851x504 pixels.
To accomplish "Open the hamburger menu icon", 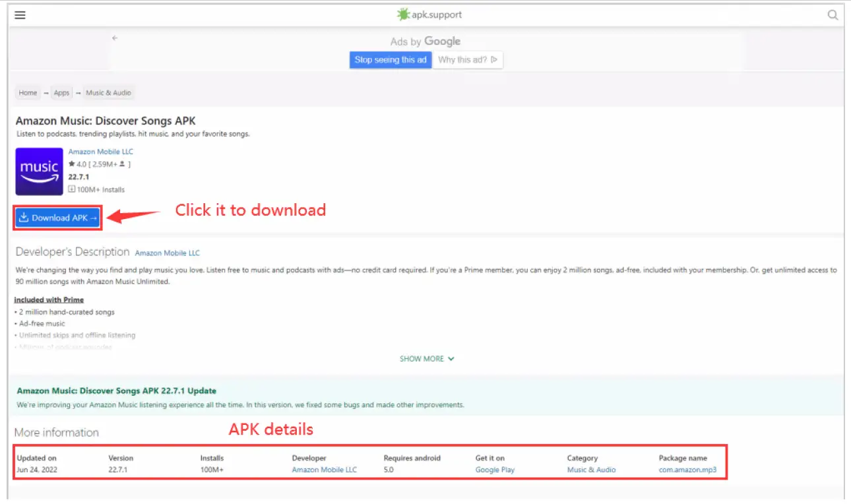I will pyautogui.click(x=20, y=15).
